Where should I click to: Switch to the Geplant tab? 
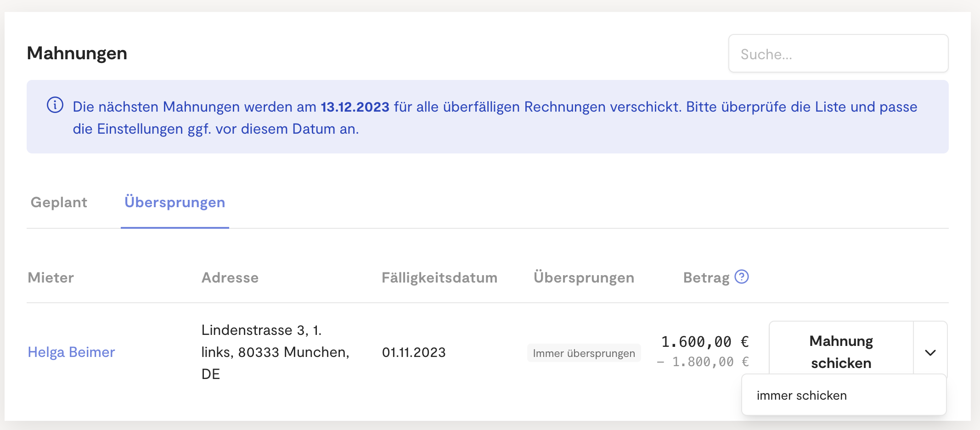pos(59,202)
